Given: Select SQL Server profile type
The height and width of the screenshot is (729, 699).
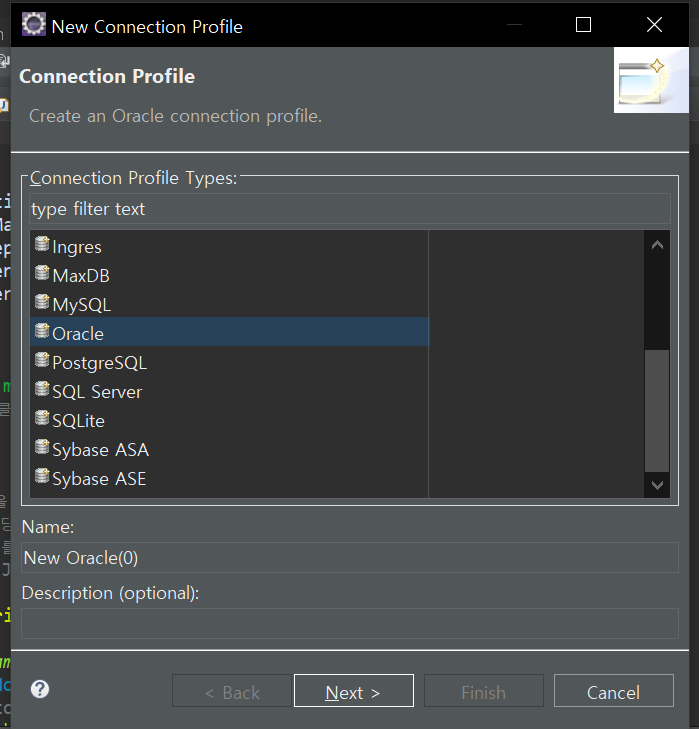Looking at the screenshot, I should 229,392.
